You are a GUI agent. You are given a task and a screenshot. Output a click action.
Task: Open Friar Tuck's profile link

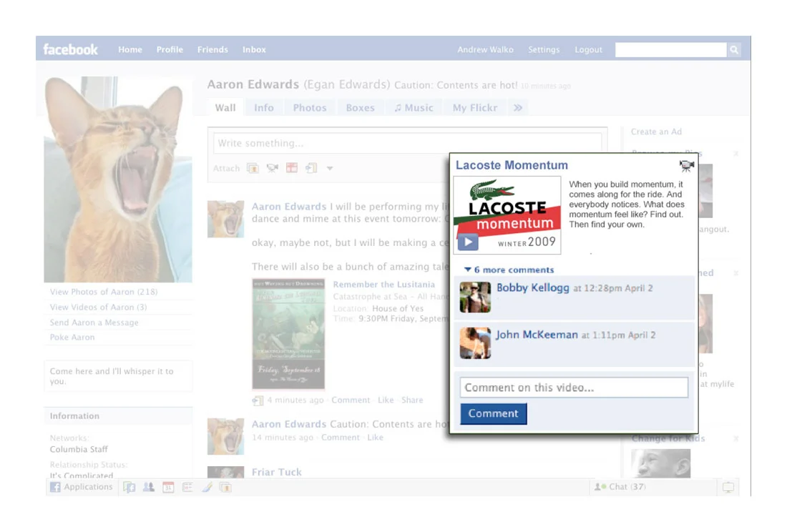click(x=277, y=472)
